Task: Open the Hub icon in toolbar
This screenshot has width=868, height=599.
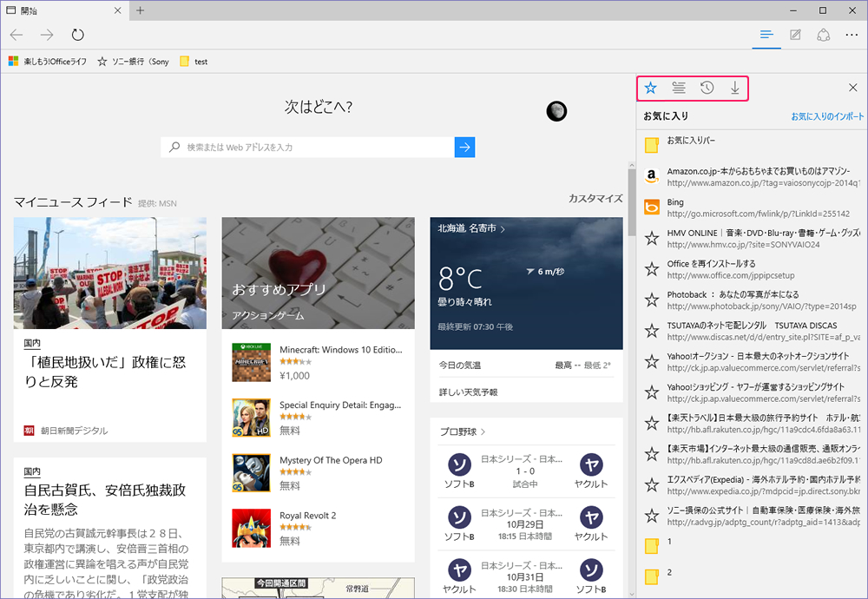Action: (766, 35)
